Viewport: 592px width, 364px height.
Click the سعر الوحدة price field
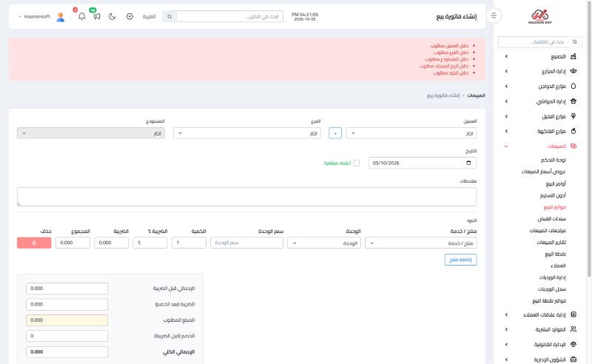coord(246,243)
